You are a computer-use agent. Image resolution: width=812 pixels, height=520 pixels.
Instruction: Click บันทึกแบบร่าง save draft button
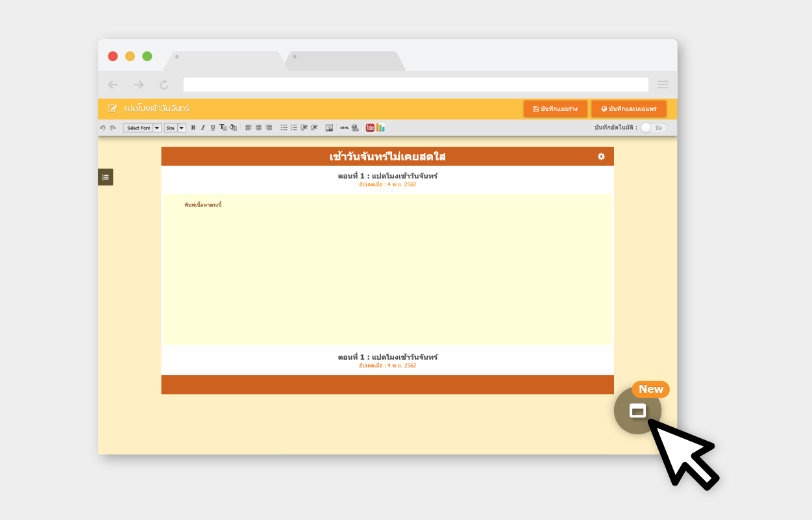[x=555, y=109]
